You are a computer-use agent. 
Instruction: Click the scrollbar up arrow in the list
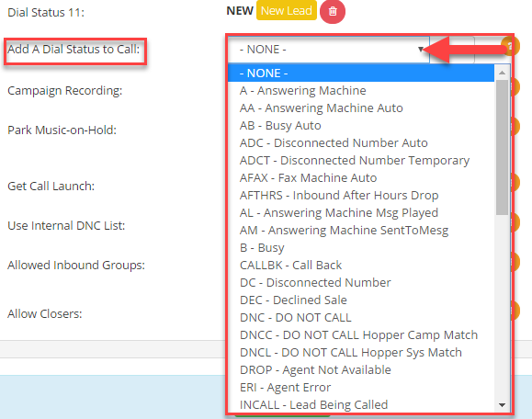pyautogui.click(x=503, y=73)
